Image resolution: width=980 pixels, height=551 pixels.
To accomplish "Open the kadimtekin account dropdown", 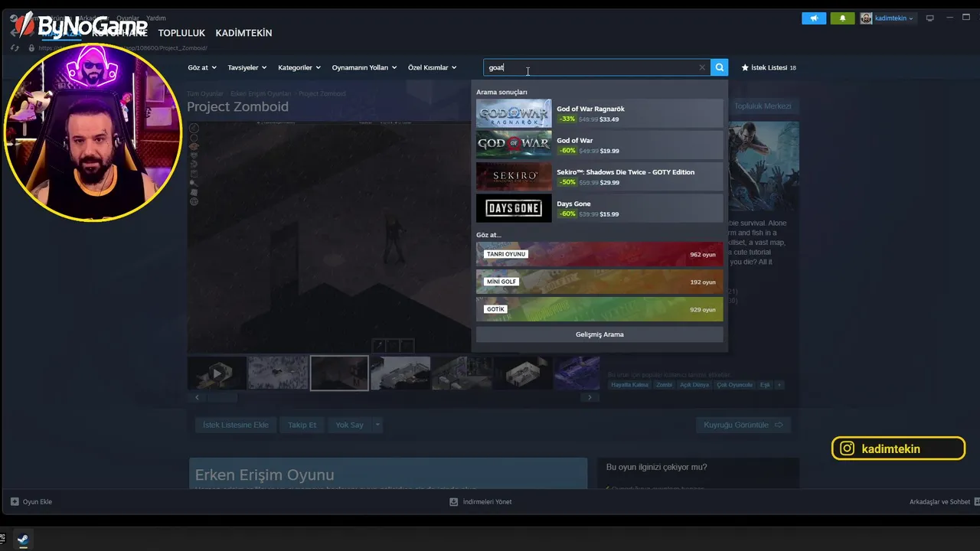I will point(887,18).
